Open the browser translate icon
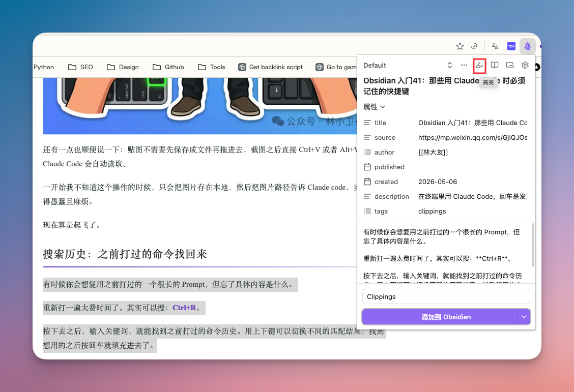Image resolution: width=574 pixels, height=392 pixels. coord(495,46)
